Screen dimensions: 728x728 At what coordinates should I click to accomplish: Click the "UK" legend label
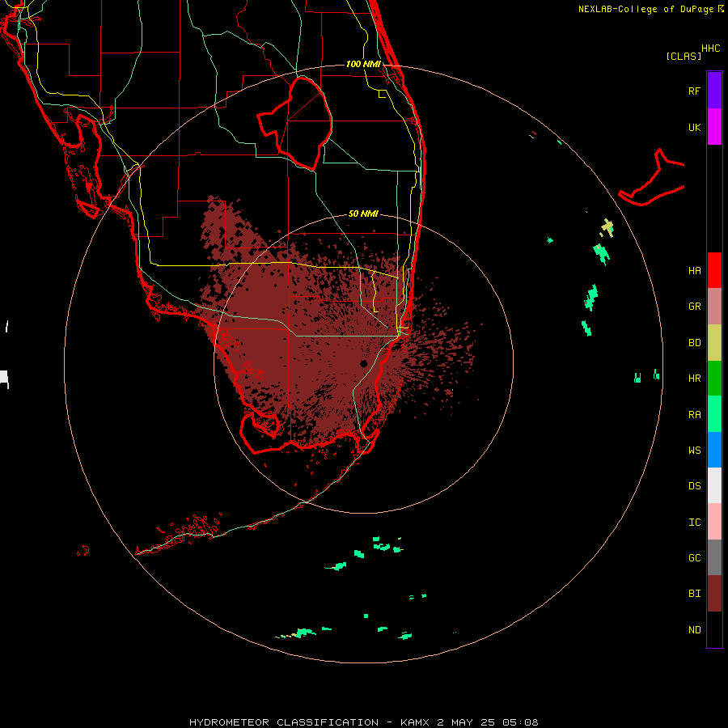694,127
